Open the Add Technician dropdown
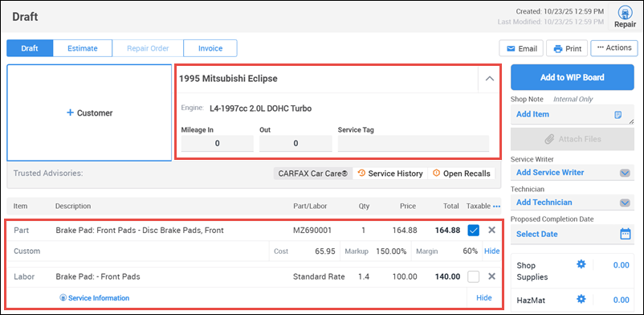The width and height of the screenshot is (644, 315). coord(572,202)
